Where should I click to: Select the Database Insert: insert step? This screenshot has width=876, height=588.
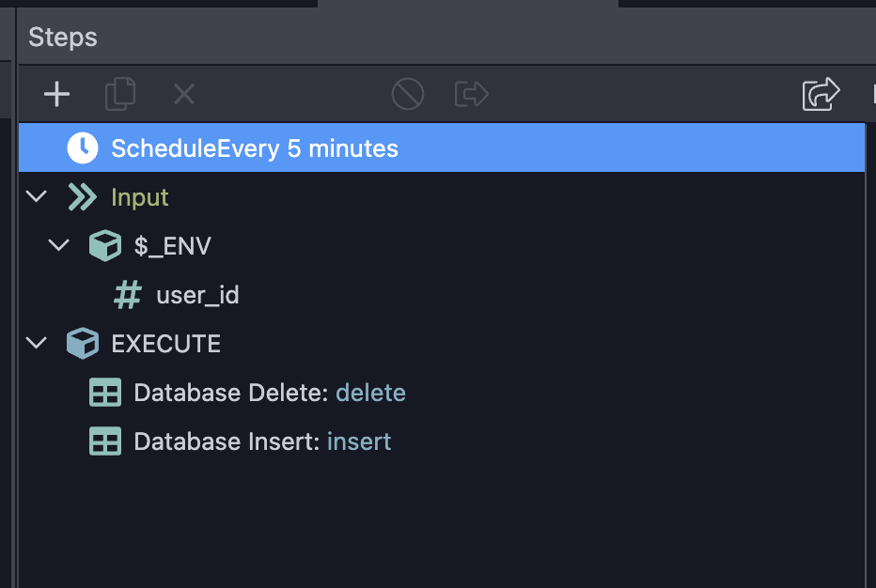[x=262, y=441]
